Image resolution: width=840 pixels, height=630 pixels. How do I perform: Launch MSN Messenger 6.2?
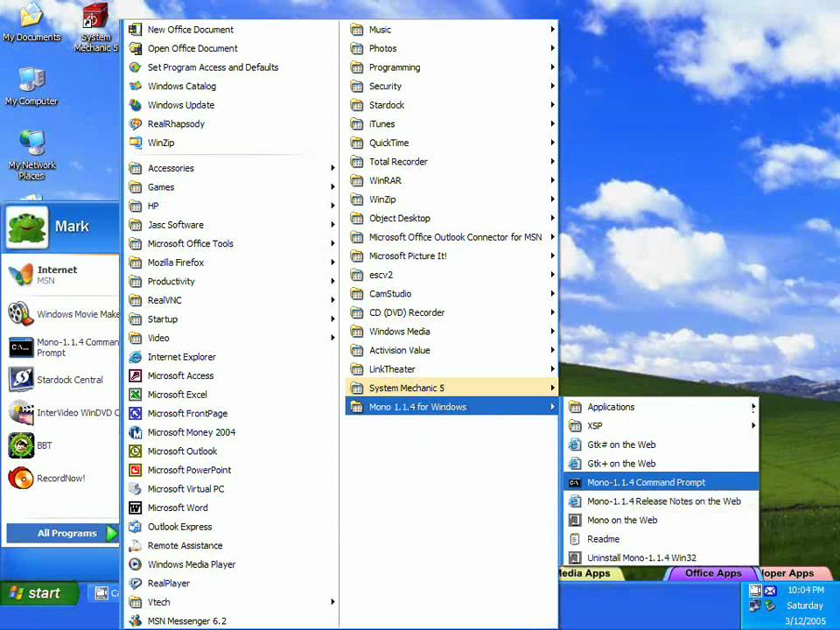click(231, 621)
